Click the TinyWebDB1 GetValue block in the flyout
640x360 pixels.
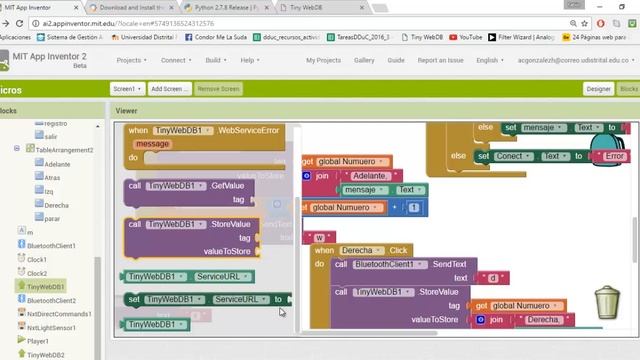tap(189, 192)
